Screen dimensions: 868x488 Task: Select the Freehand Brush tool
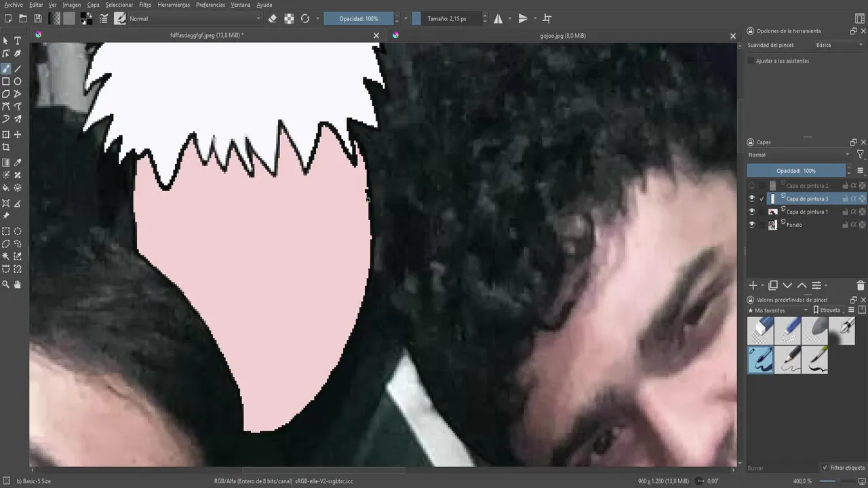[x=6, y=68]
